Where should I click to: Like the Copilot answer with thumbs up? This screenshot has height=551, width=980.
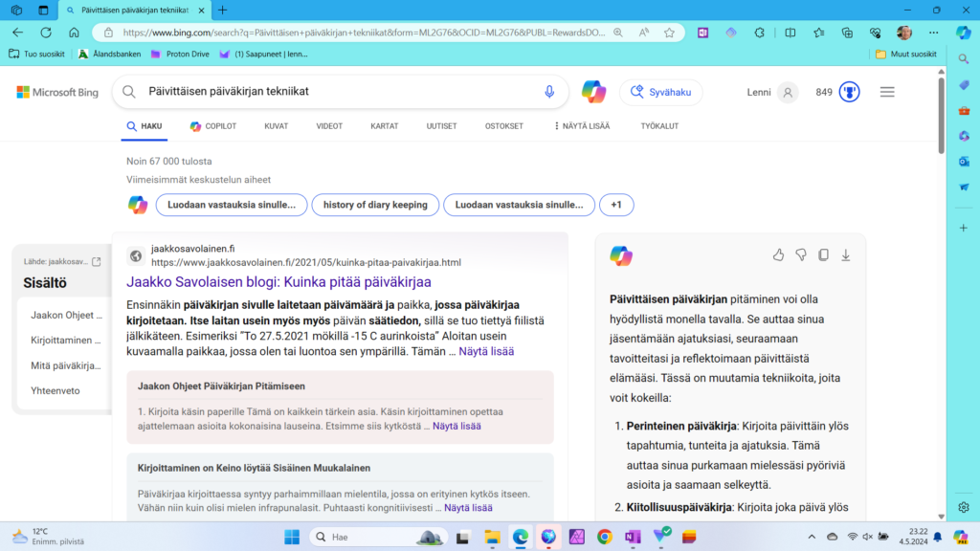click(x=778, y=254)
